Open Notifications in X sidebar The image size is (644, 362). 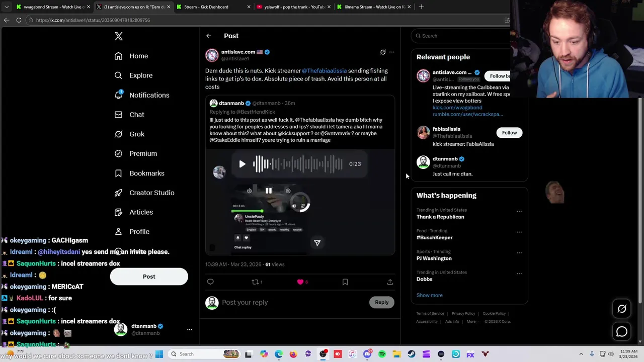[x=142, y=95]
